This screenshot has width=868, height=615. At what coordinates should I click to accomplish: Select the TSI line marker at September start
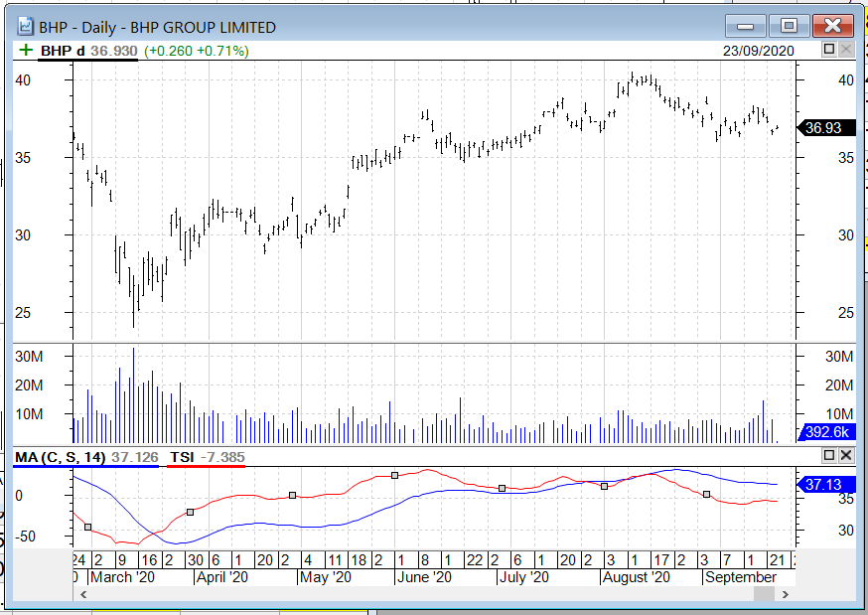click(x=706, y=495)
